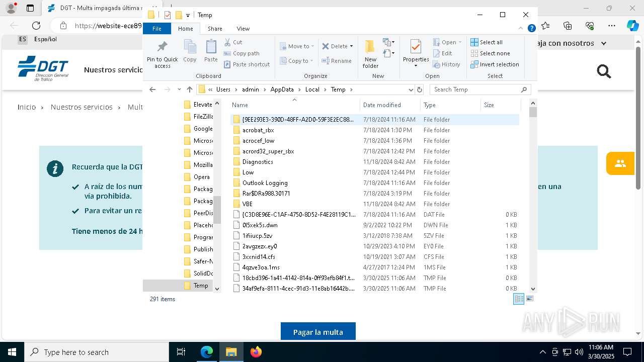Open File Explorer Help icon
The image size is (644, 362).
531,29
